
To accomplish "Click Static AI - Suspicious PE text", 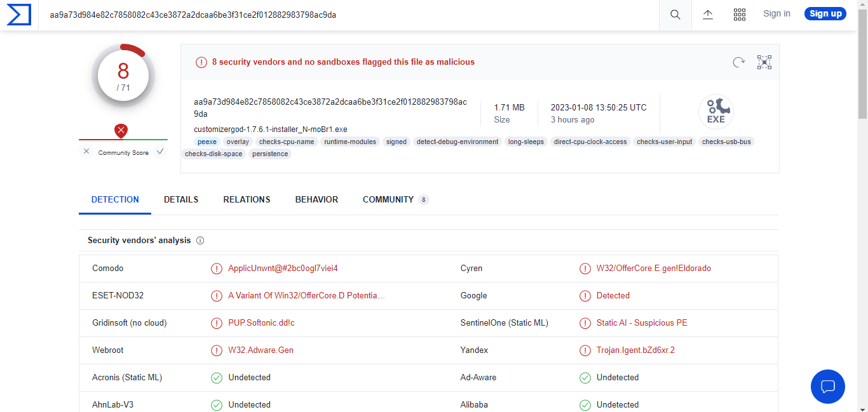I will click(642, 323).
